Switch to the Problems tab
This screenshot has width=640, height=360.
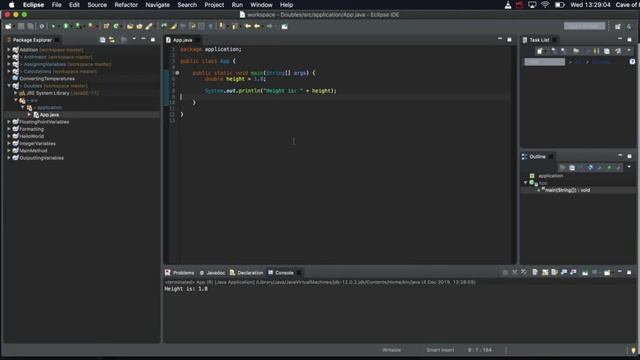180,273
